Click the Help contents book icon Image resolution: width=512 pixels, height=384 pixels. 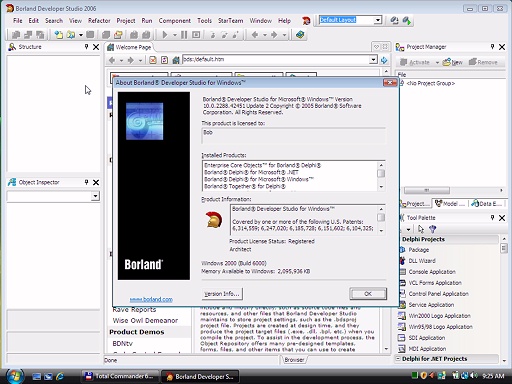point(300,35)
